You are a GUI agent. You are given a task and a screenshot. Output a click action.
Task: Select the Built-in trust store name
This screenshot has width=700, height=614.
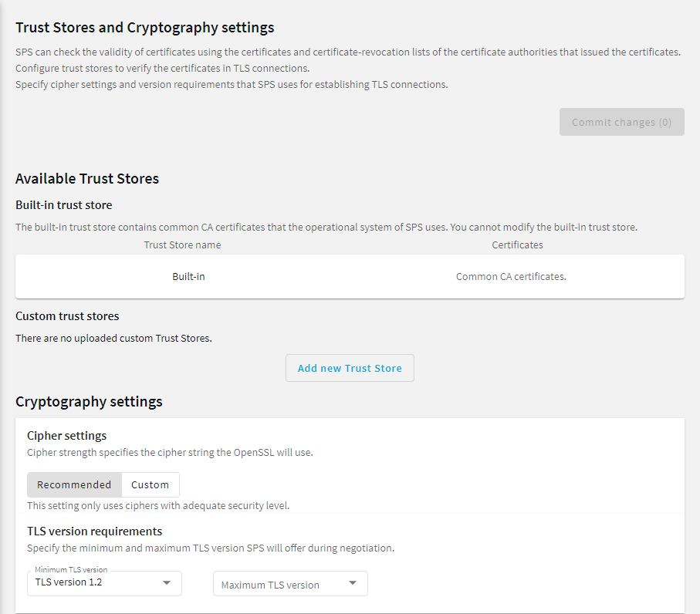pos(188,277)
